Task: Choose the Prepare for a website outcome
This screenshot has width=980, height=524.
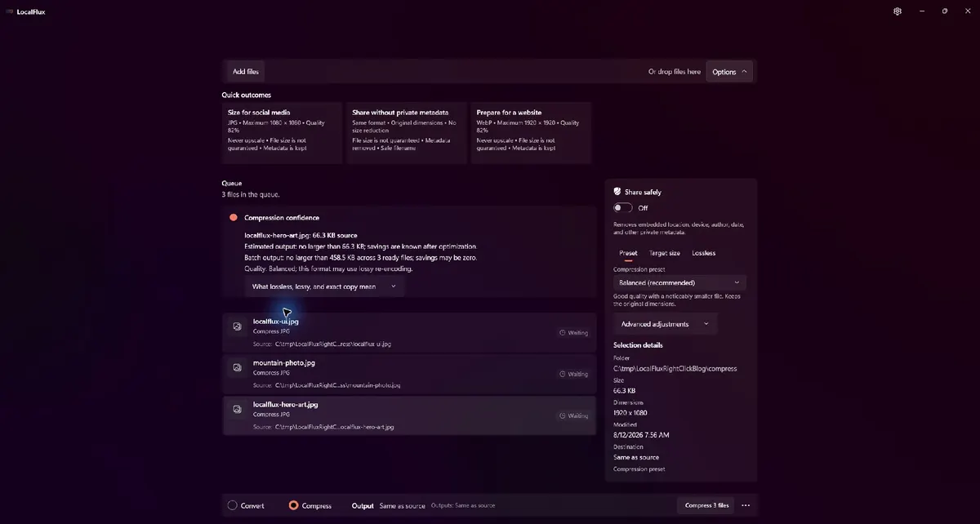Action: pyautogui.click(x=530, y=132)
